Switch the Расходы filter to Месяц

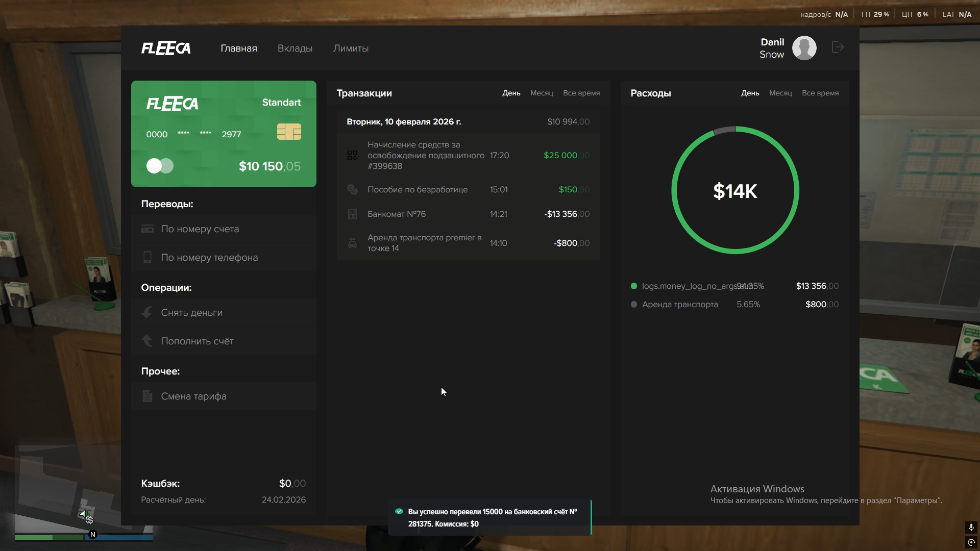[780, 93]
